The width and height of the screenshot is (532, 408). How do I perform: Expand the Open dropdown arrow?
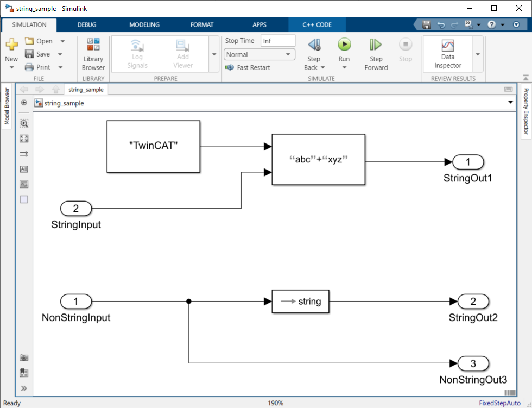click(62, 41)
